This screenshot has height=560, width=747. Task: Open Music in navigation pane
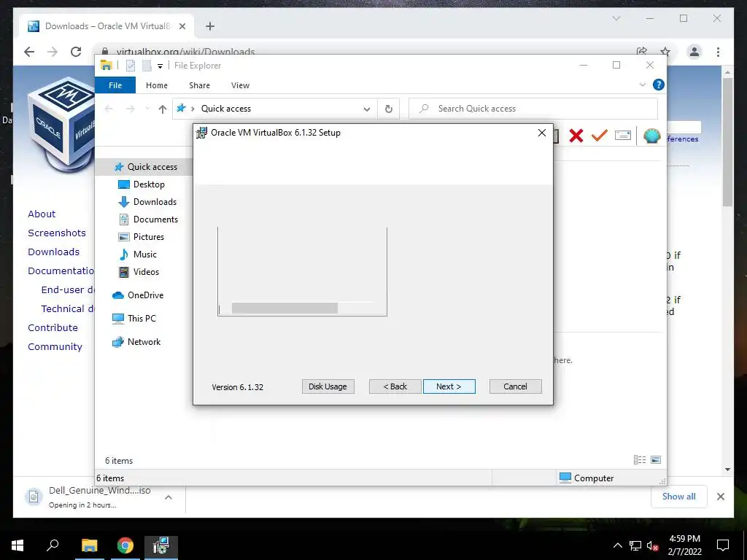(x=144, y=254)
